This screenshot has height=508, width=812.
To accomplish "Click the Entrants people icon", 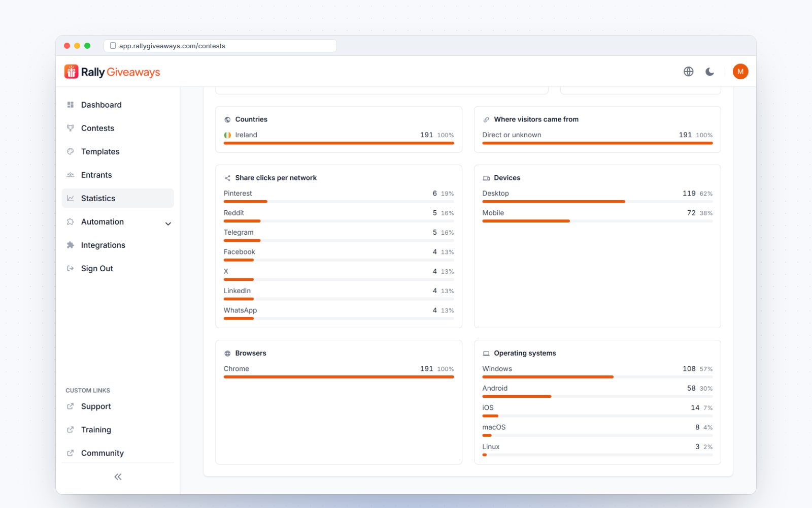I will pos(71,175).
